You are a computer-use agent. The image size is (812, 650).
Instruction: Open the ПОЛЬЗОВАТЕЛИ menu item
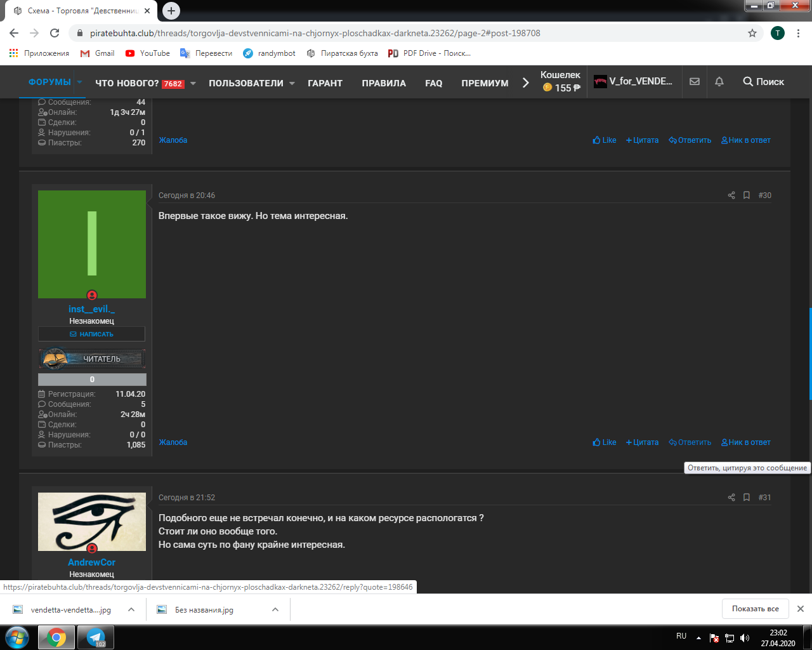click(246, 83)
